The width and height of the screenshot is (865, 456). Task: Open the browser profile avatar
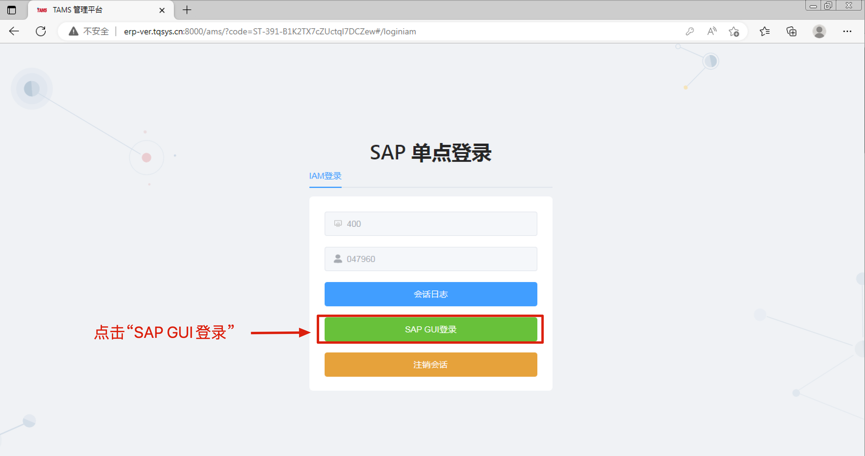click(x=819, y=31)
